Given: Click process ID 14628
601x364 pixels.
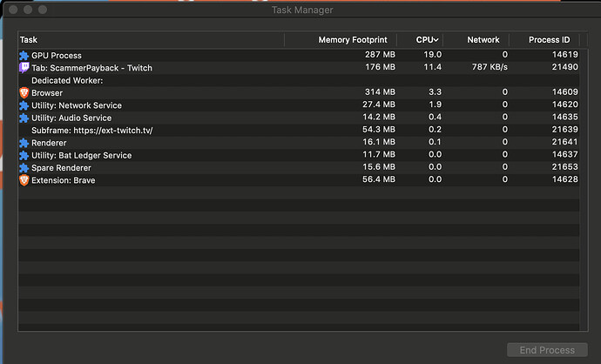Looking at the screenshot, I should (x=564, y=179).
